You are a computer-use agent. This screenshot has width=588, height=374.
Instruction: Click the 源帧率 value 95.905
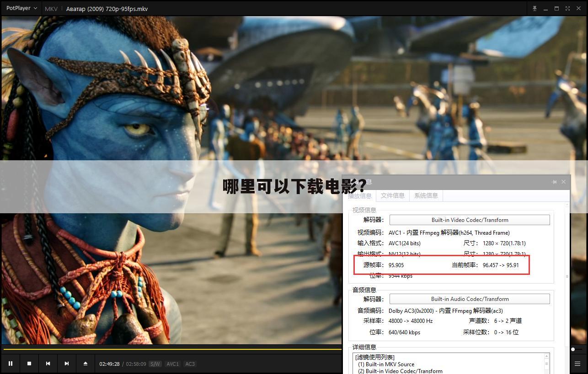click(x=396, y=265)
